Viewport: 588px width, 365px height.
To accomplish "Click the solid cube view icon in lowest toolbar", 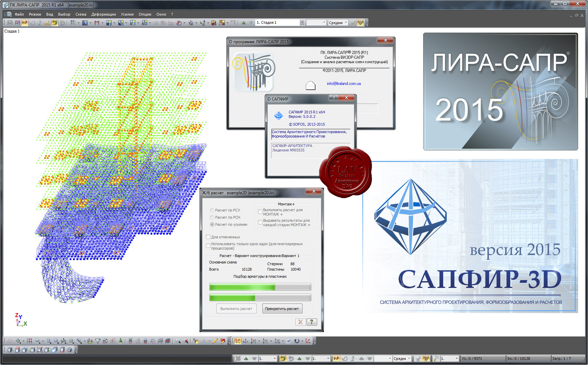I will click(x=10, y=350).
